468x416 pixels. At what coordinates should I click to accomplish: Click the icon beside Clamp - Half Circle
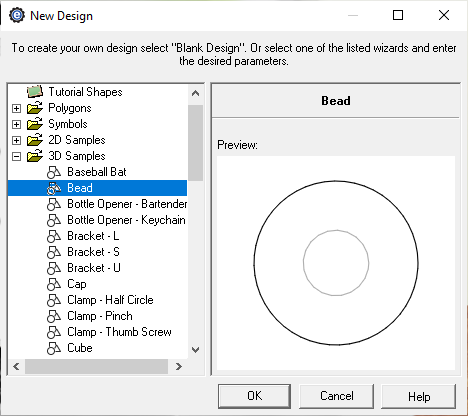tap(54, 300)
